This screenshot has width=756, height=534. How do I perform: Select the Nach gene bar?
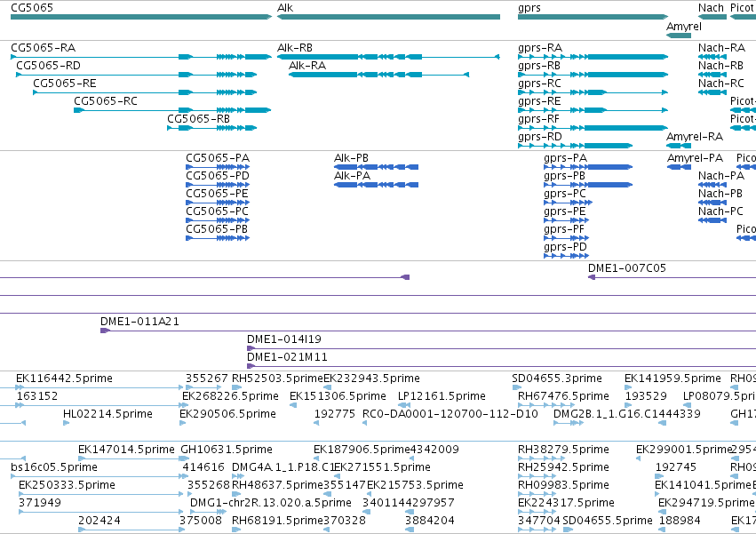[x=712, y=17]
